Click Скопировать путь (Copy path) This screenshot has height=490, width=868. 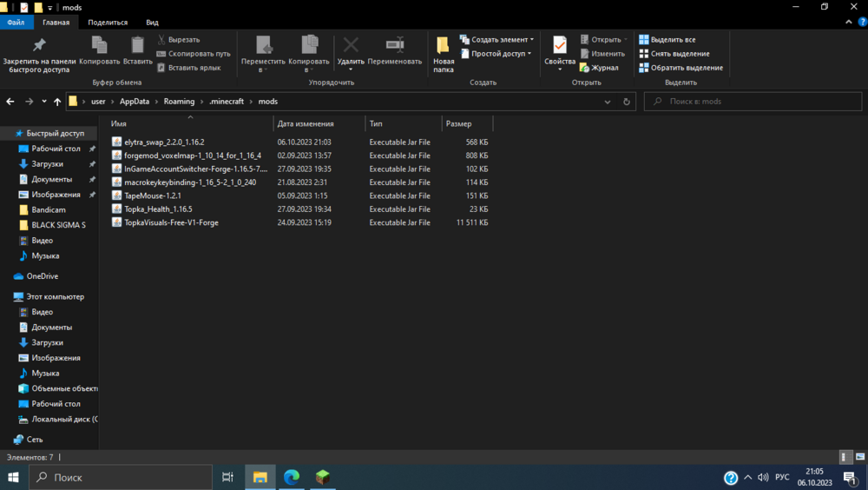pos(194,54)
